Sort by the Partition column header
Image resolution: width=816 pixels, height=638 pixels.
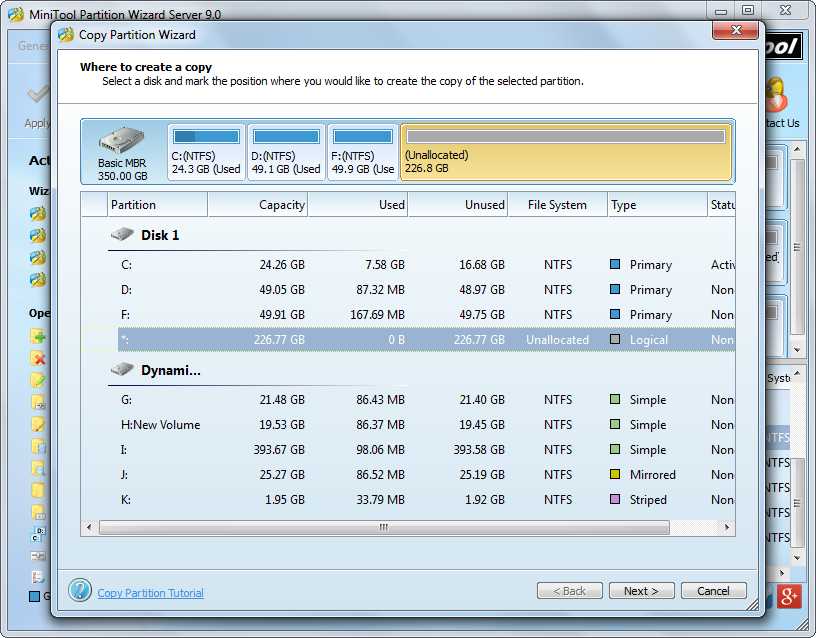pyautogui.click(x=157, y=205)
